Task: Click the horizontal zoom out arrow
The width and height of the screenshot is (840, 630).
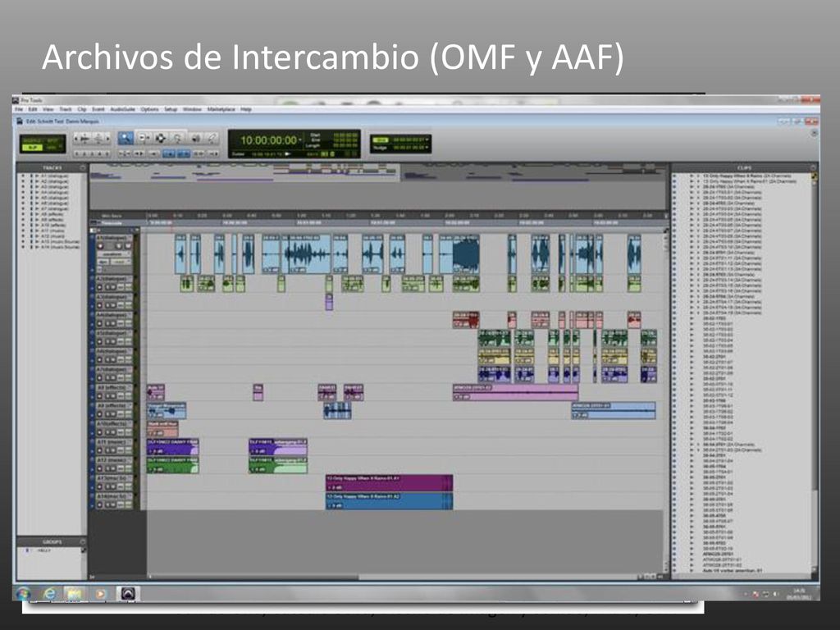Action: [x=76, y=139]
